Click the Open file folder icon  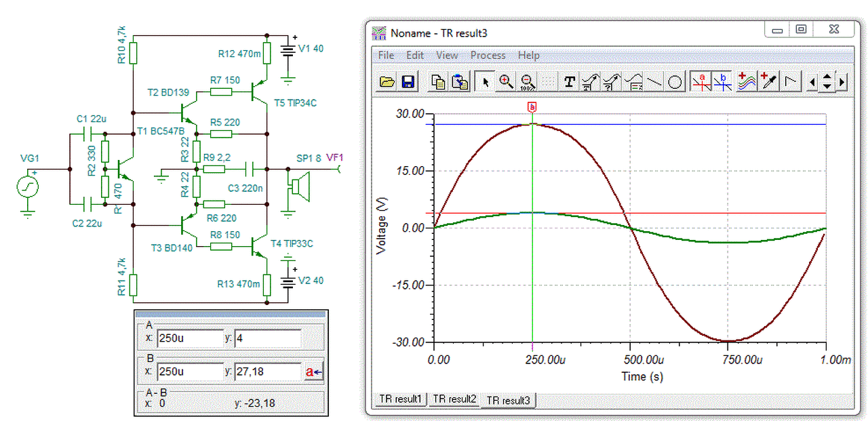[387, 82]
